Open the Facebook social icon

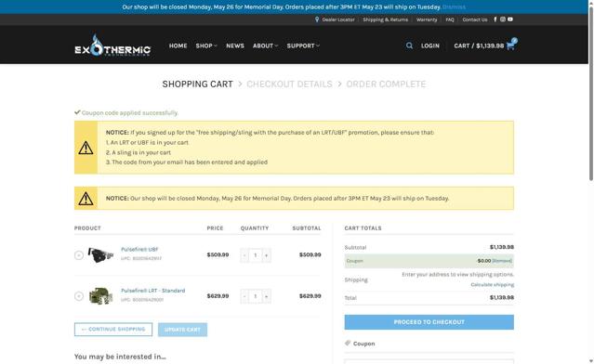point(495,19)
